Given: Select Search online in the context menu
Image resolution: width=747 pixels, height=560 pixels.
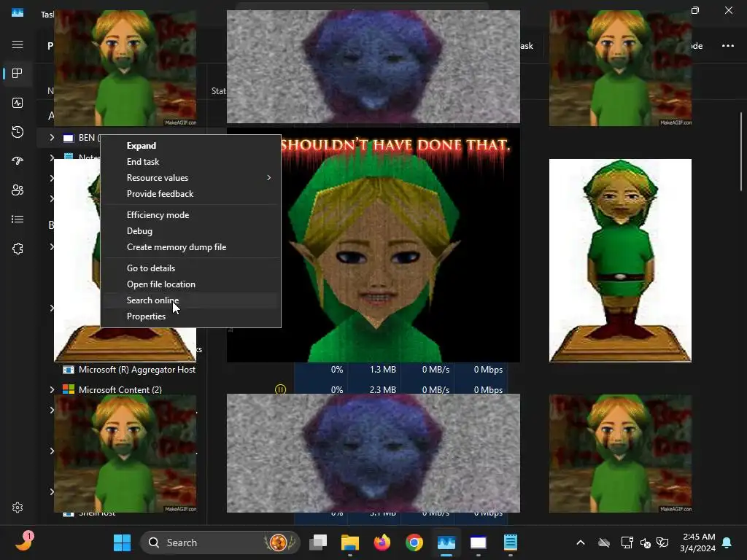Looking at the screenshot, I should [x=152, y=300].
